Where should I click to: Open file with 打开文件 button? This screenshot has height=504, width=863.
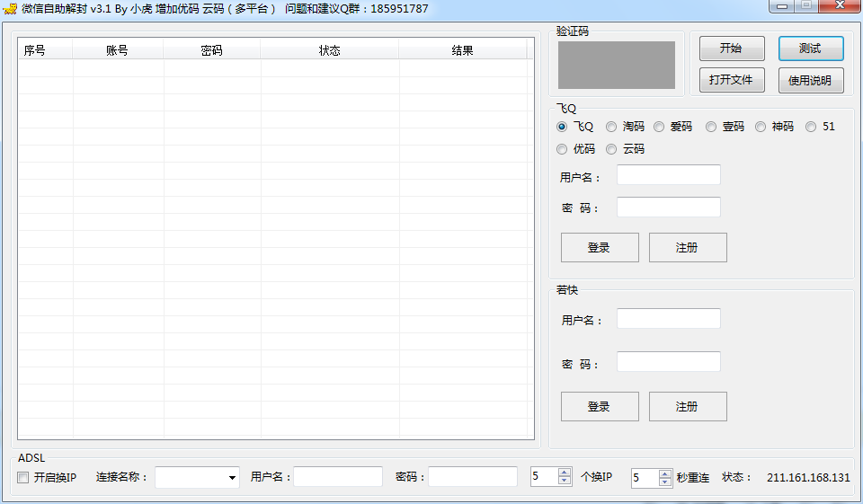[x=732, y=80]
